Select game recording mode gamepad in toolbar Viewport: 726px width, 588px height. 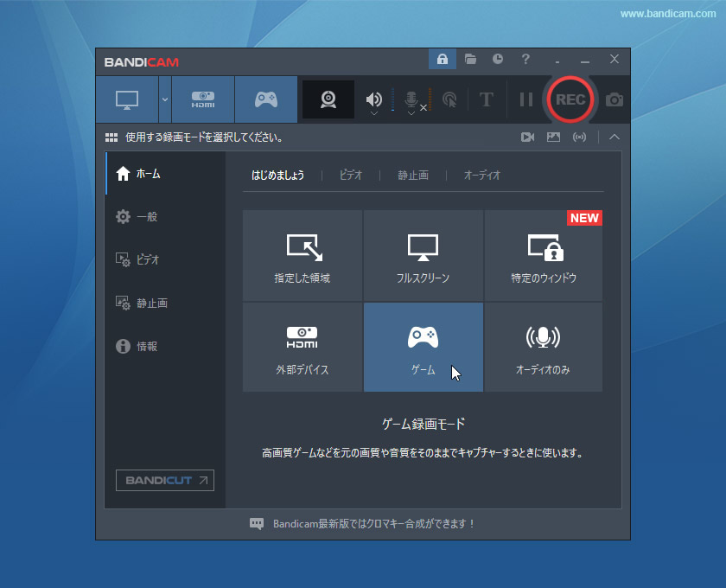[x=266, y=99]
